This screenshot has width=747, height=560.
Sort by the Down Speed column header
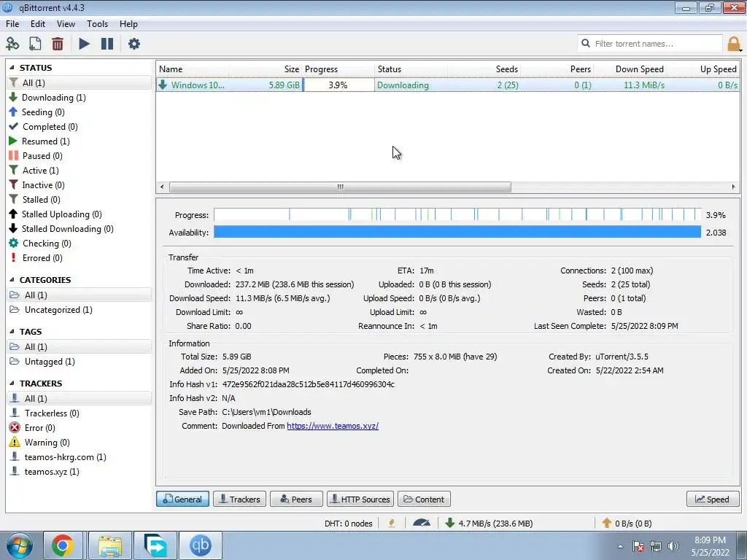point(631,69)
